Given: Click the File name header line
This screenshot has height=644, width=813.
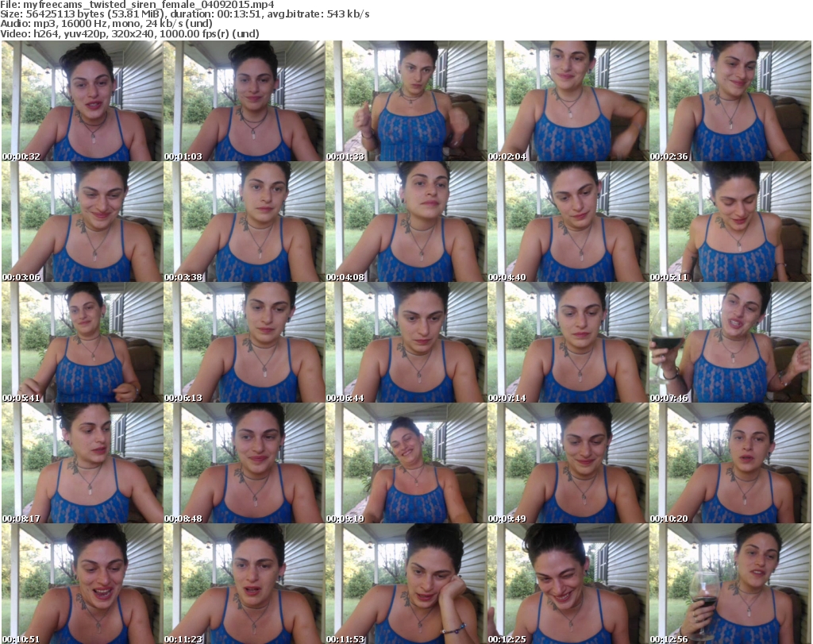Looking at the screenshot, I should click(x=137, y=4).
